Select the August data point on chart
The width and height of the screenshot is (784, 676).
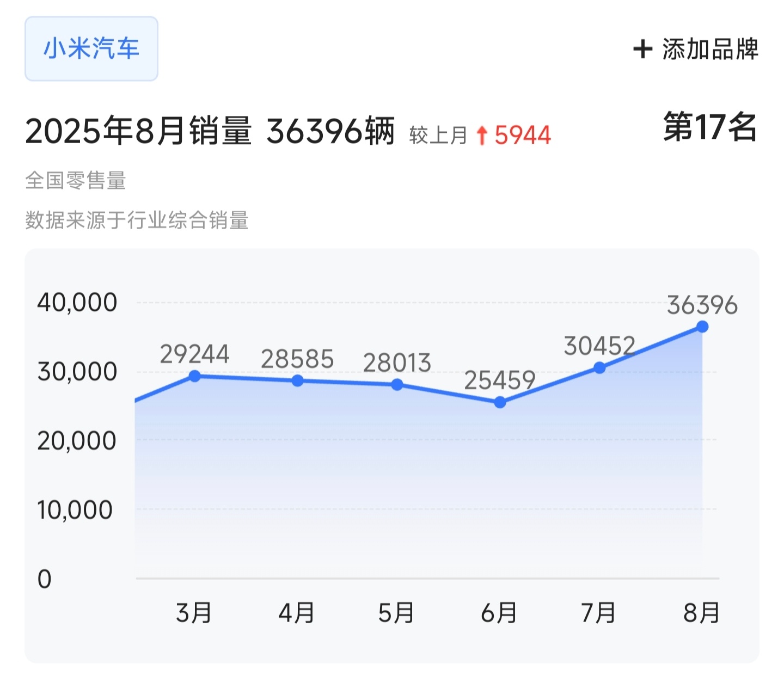[x=702, y=327]
